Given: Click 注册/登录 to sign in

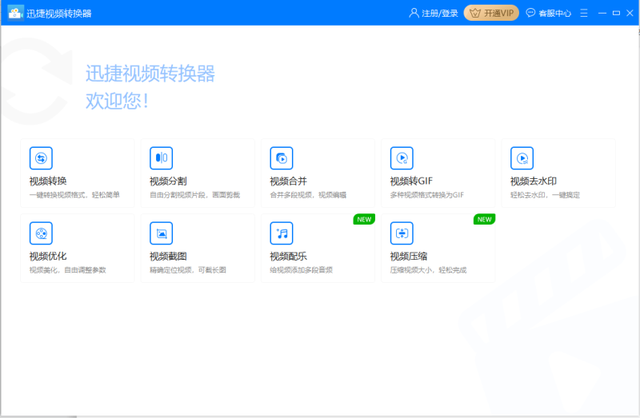Looking at the screenshot, I should point(434,13).
